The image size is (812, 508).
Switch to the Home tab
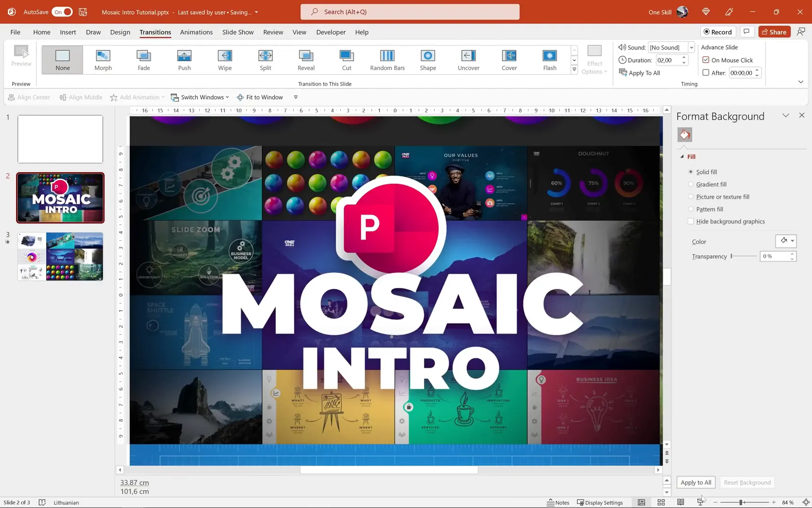click(41, 32)
